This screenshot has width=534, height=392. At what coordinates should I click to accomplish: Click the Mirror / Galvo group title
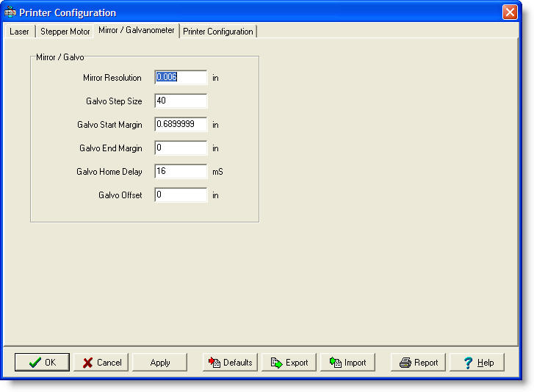coord(60,57)
